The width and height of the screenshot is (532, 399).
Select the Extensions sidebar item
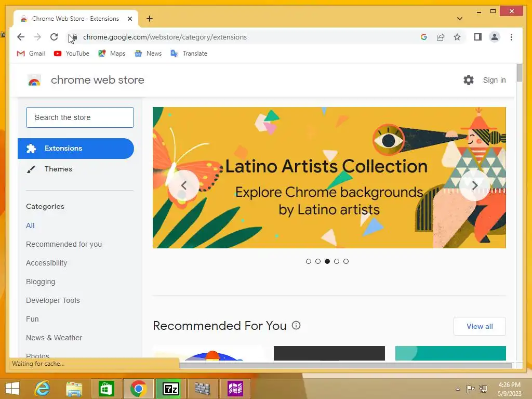(x=76, y=148)
